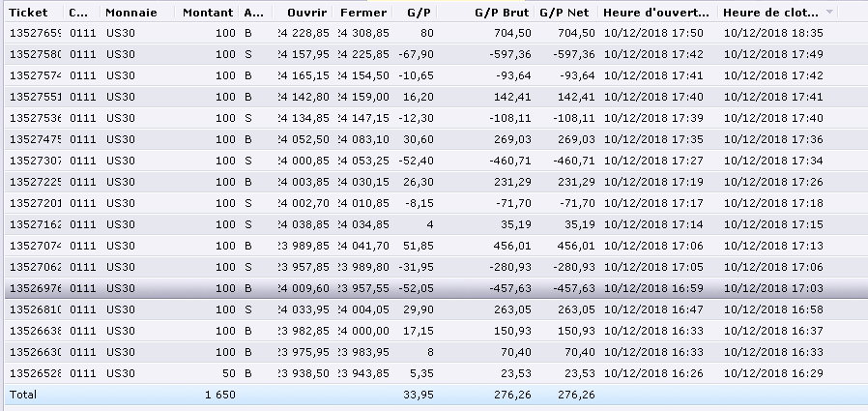Click the sort arrow in the closing time header
This screenshot has width=868, height=411.
pos(831,14)
